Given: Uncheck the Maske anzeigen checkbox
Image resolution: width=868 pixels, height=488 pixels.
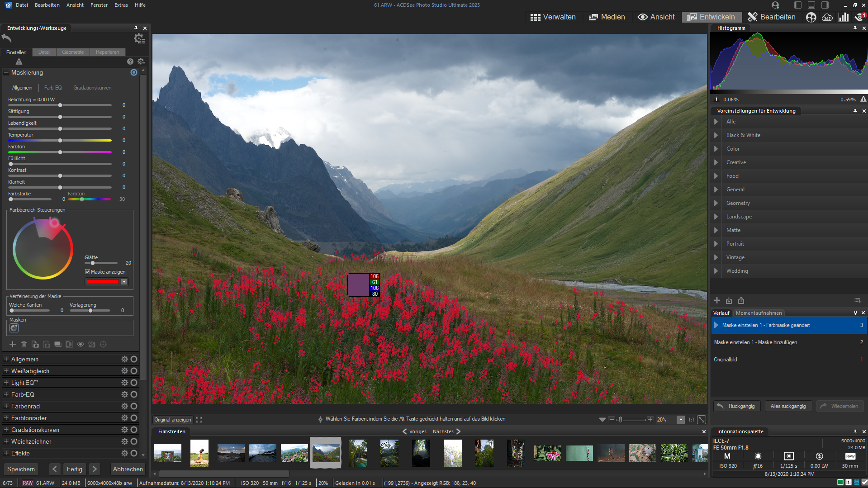Looking at the screenshot, I should (x=88, y=272).
